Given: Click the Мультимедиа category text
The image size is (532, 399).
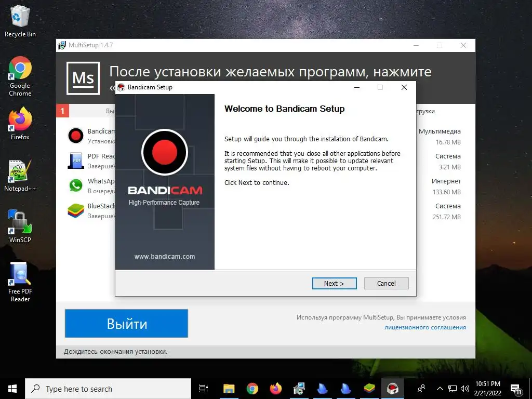Looking at the screenshot, I should (440, 131).
